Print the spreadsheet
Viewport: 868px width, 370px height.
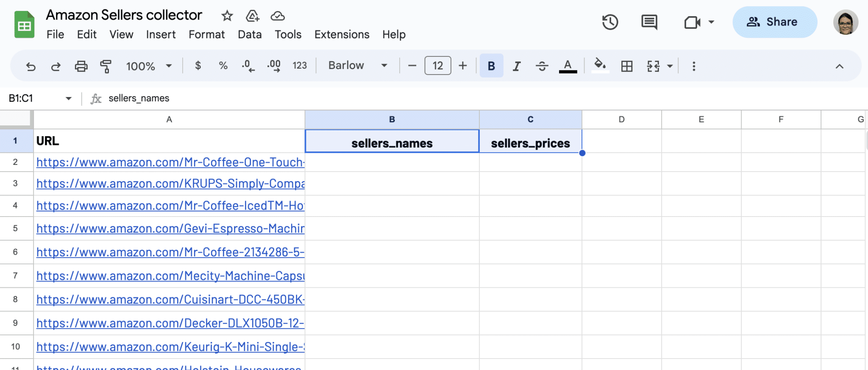pos(81,66)
